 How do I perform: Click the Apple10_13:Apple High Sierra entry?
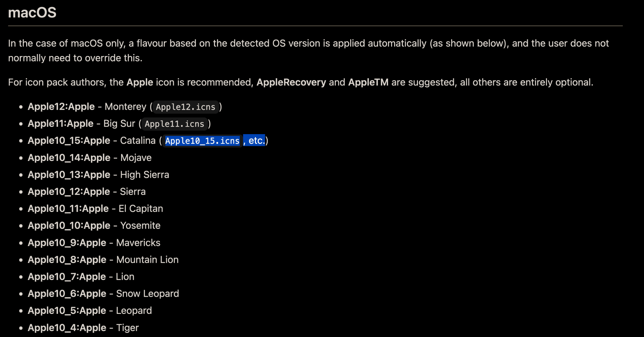[x=98, y=175]
